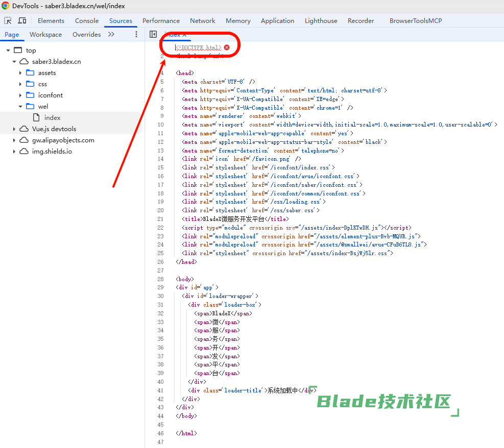
Task: Expand the iconfont folder arrow
Action: [20, 95]
